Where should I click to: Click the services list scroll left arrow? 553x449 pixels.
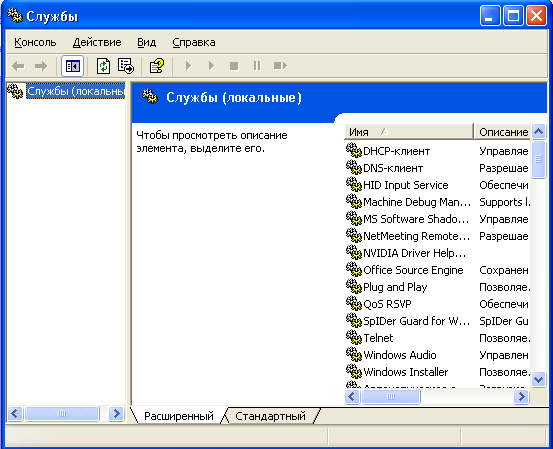pos(352,396)
